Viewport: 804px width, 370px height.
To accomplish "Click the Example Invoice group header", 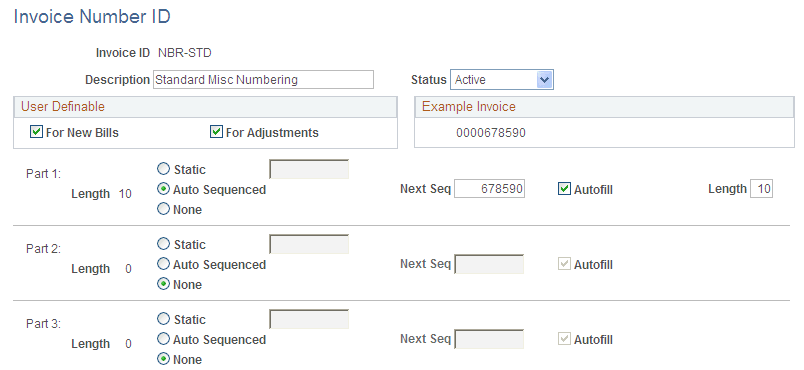I will pyautogui.click(x=604, y=107).
